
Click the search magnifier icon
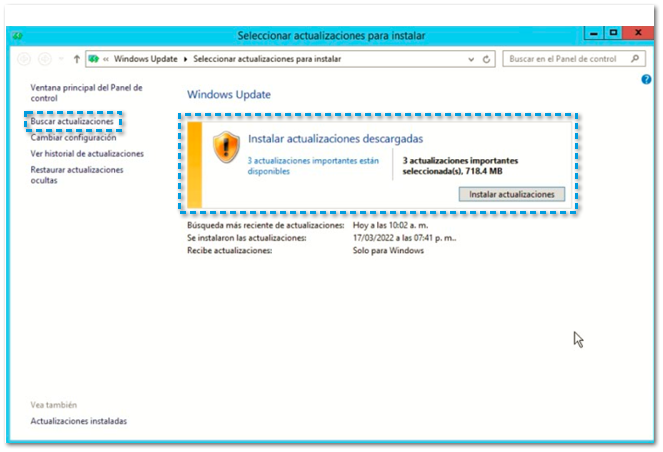coord(635,58)
